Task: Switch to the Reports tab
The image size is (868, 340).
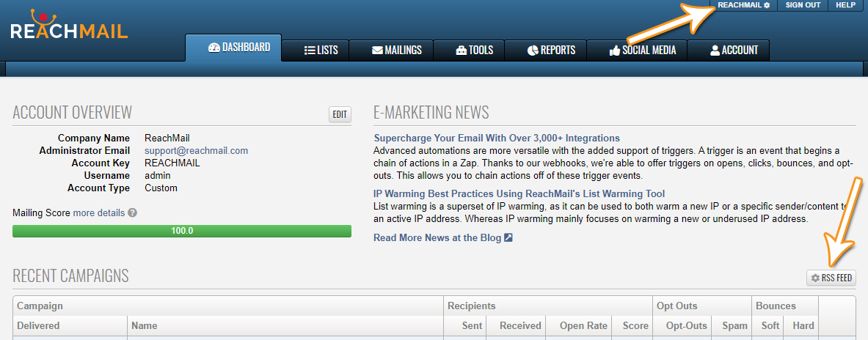Action: click(551, 51)
